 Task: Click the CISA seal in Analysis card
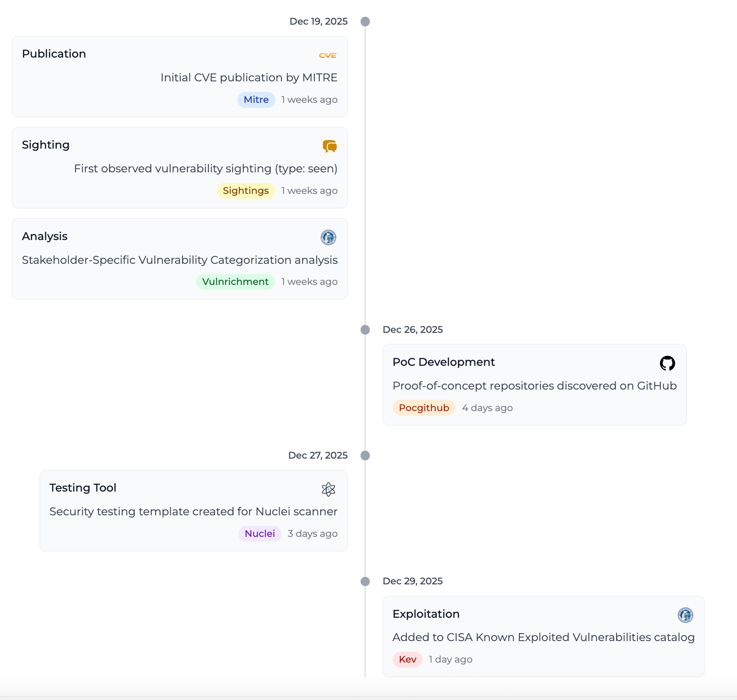[x=328, y=237]
